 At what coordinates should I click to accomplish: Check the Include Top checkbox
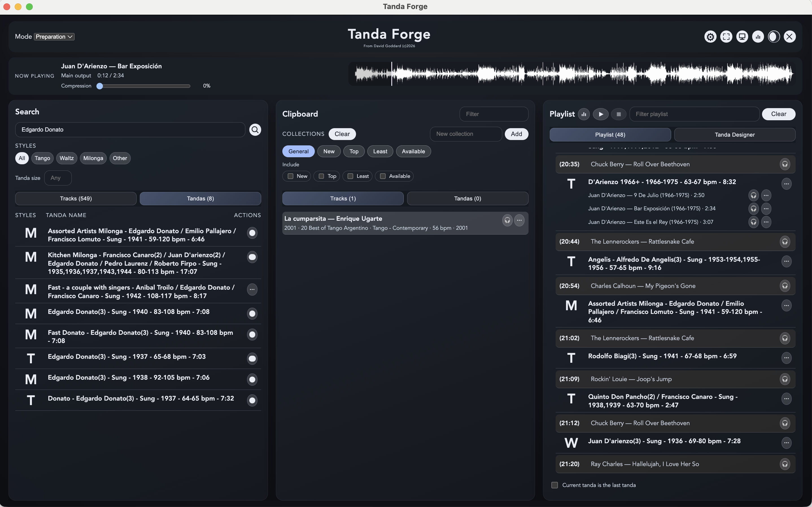(321, 176)
